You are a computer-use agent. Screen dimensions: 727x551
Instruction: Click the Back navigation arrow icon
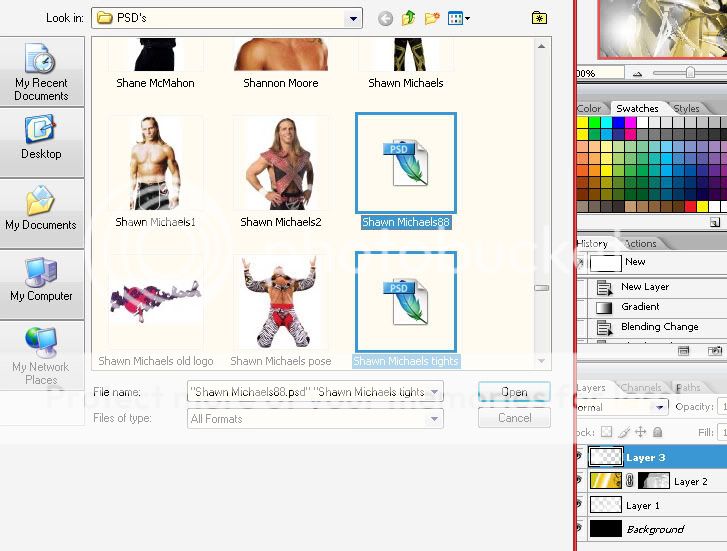tap(385, 18)
